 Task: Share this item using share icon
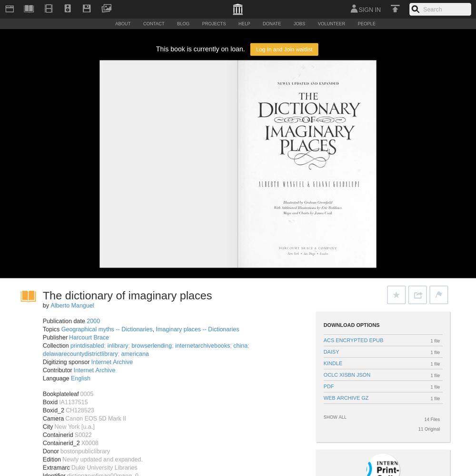(418, 295)
